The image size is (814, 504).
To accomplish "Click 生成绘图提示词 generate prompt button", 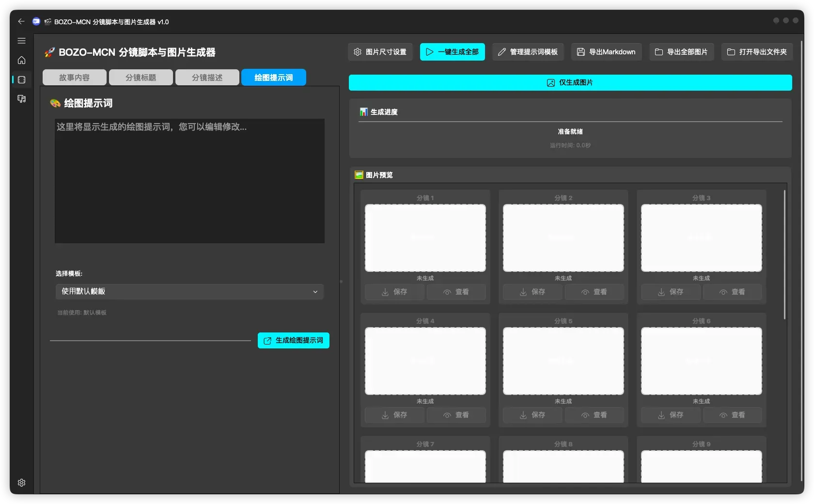I will point(294,341).
